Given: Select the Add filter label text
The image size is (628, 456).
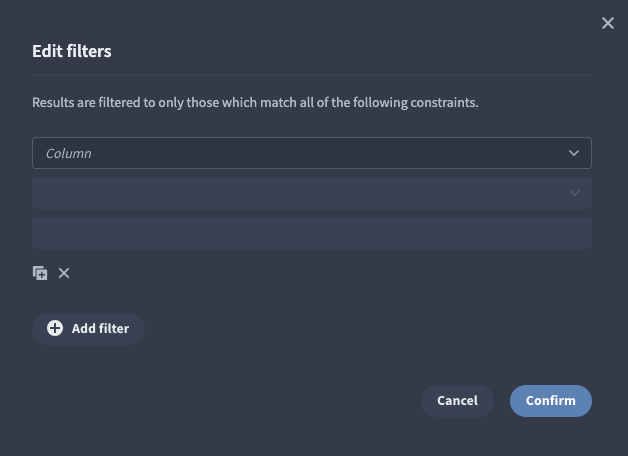Looking at the screenshot, I should [101, 329].
